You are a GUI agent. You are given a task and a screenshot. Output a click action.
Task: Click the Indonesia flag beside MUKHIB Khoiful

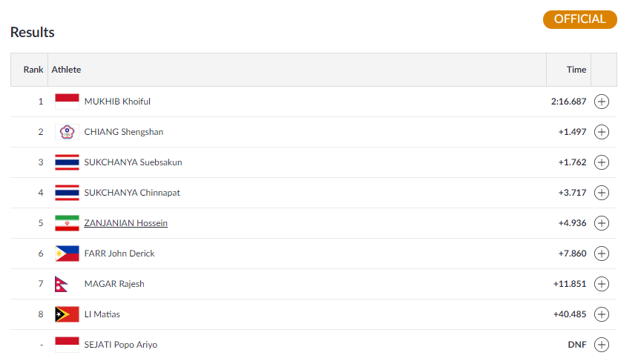click(x=67, y=102)
